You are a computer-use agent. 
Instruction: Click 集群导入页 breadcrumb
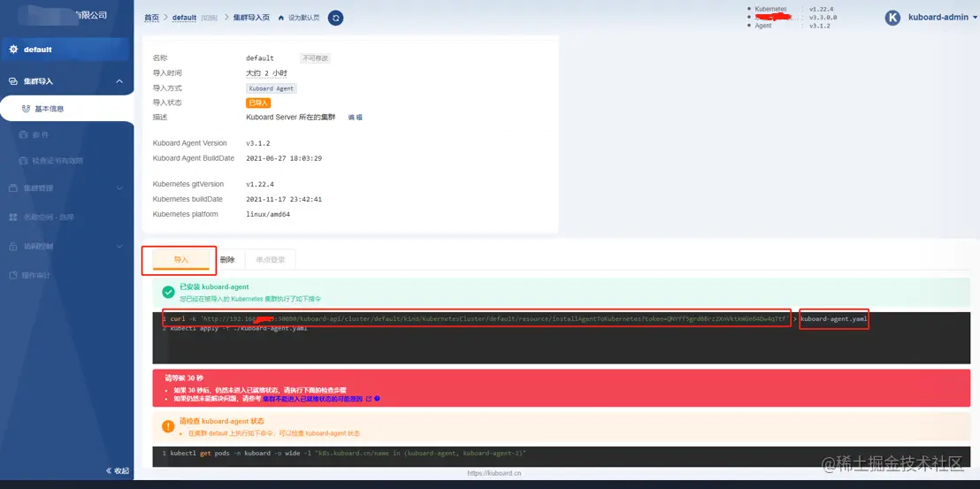click(253, 18)
